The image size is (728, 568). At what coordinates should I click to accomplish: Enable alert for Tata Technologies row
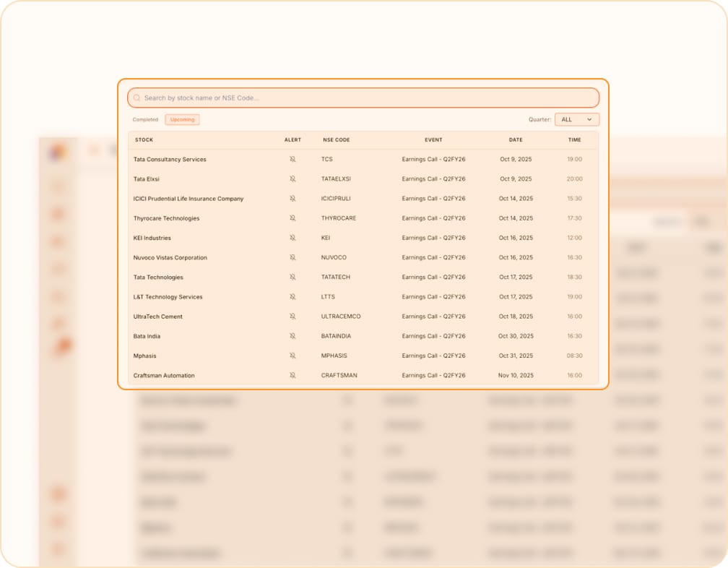point(292,277)
